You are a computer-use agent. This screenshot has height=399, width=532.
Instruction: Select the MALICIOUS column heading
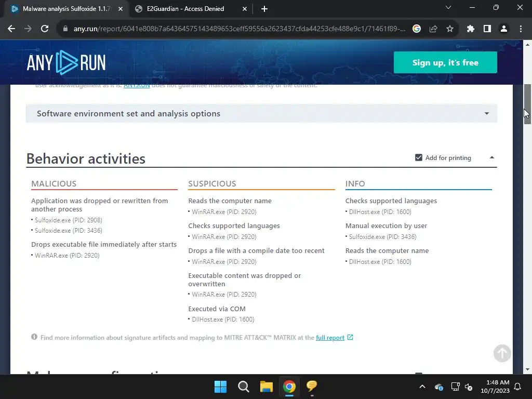pos(54,183)
